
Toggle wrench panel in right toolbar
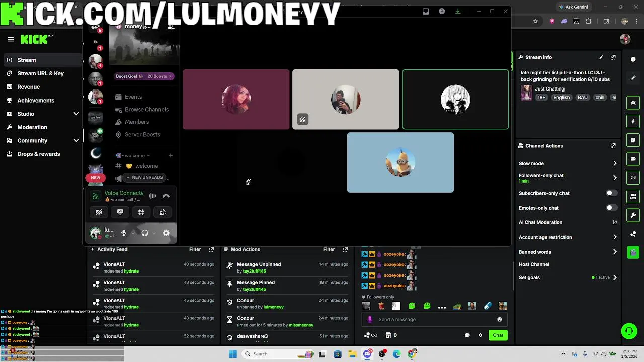point(633,215)
